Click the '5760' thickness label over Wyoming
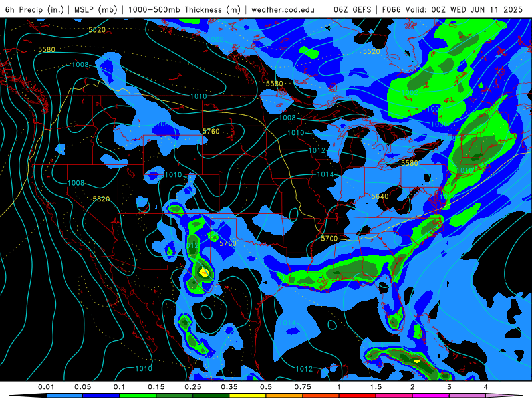This screenshot has height=399, width=532. tap(211, 131)
